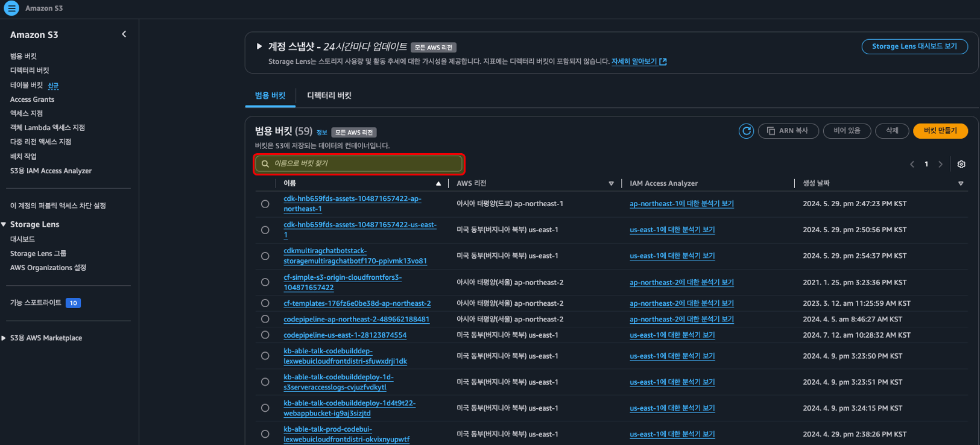The width and height of the screenshot is (980, 445).
Task: Open table preferences gear icon
Action: 961,164
